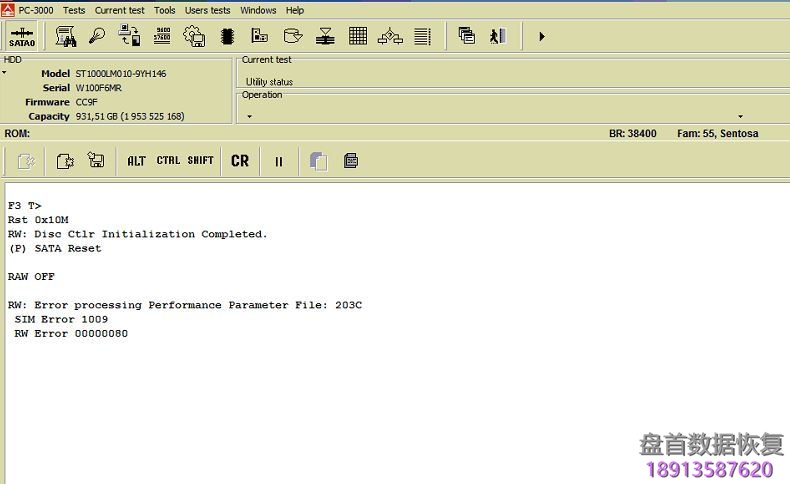Toggle the ALT key modifier

tap(136, 160)
